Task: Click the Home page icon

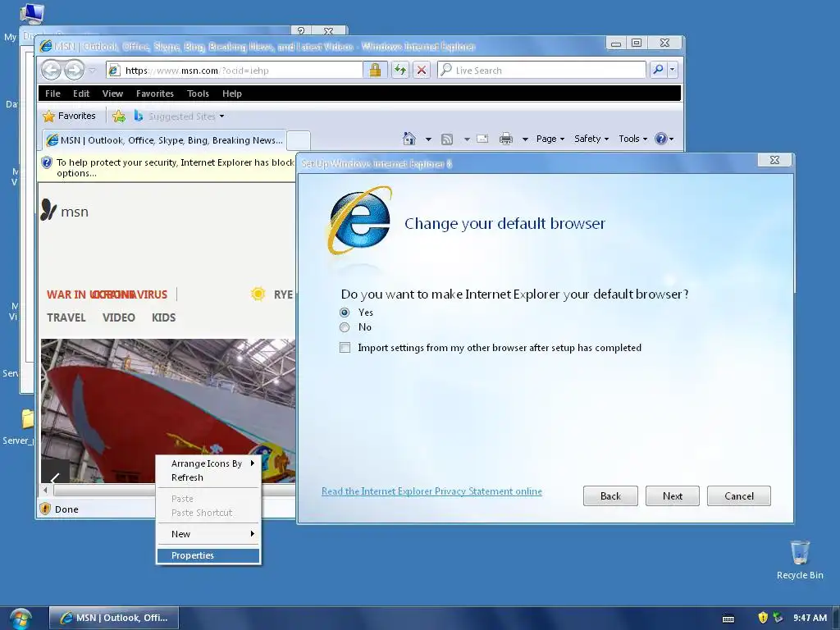Action: pos(409,139)
